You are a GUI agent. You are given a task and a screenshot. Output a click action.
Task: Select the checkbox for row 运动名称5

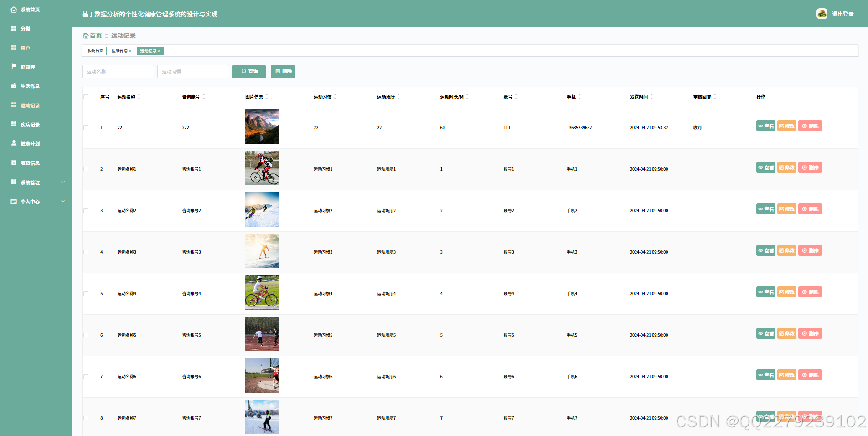pyautogui.click(x=86, y=335)
